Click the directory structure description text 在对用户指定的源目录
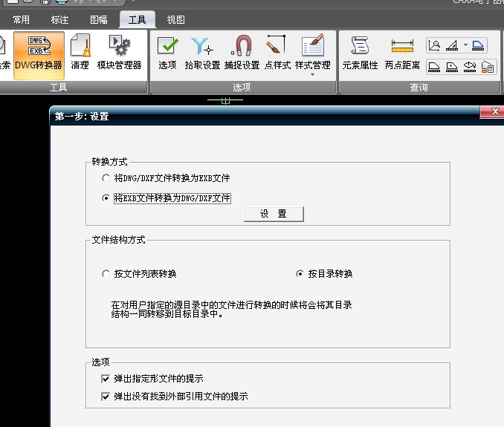 coord(231,309)
